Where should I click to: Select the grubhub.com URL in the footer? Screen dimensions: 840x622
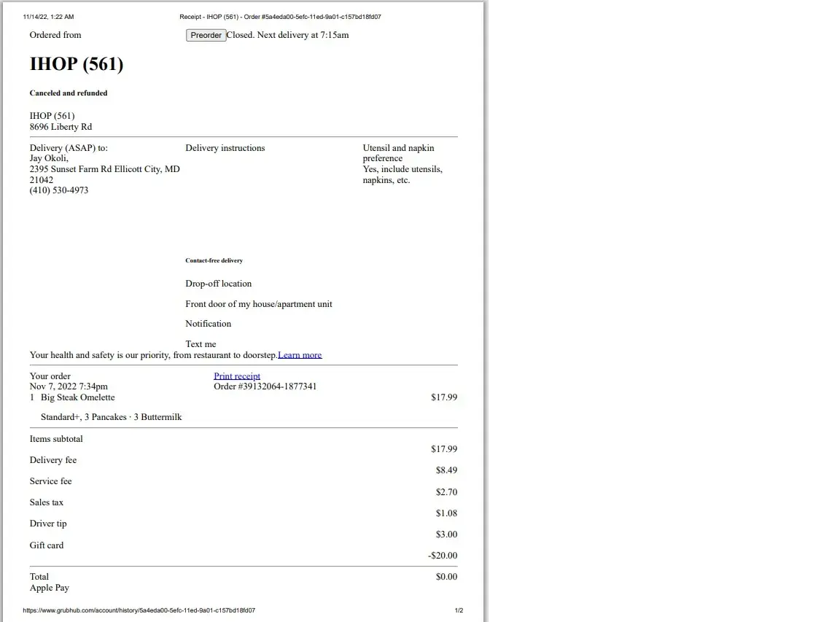[139, 610]
